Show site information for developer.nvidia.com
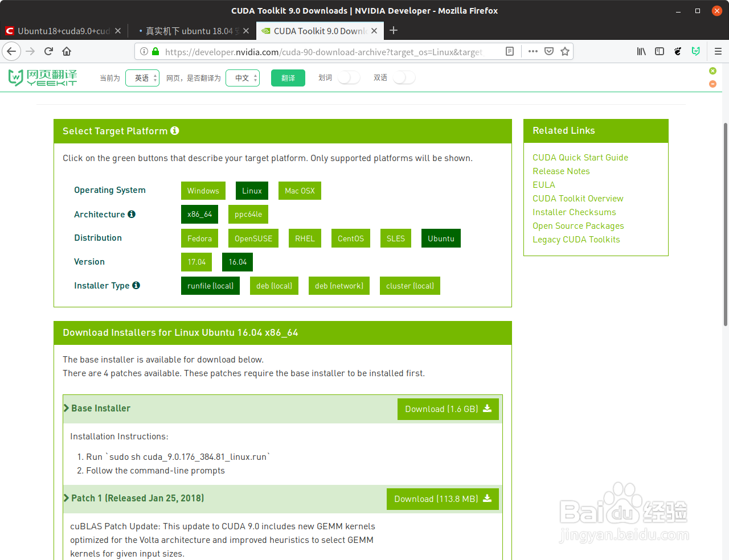This screenshot has width=729, height=560. point(144,51)
